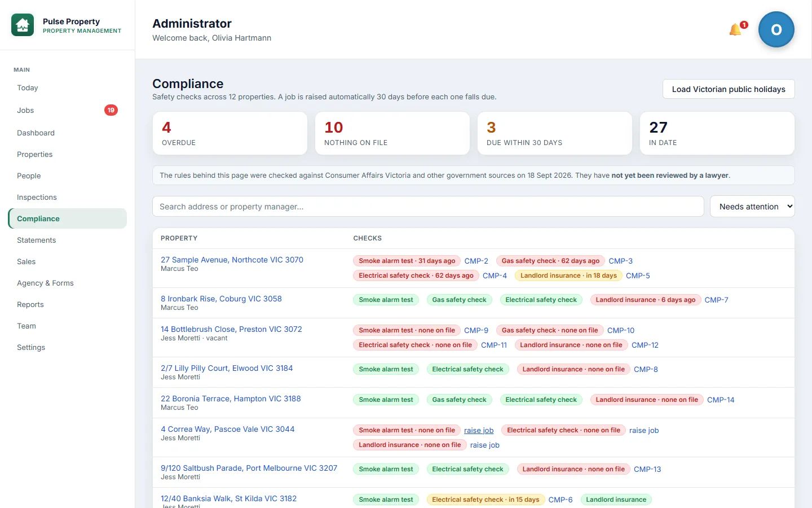Click the Overdue summary card showing 4
This screenshot has width=812, height=508.
(x=230, y=133)
